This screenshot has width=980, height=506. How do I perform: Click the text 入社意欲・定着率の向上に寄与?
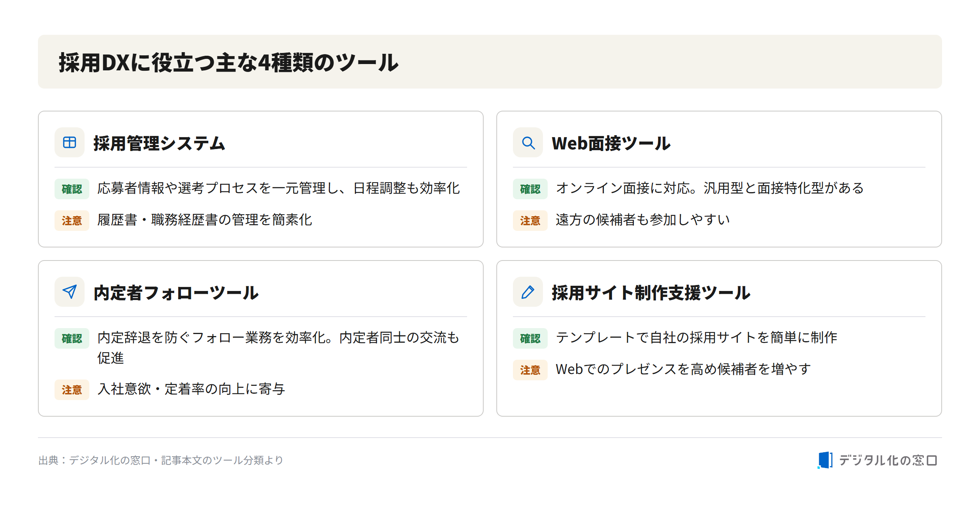[x=191, y=389]
